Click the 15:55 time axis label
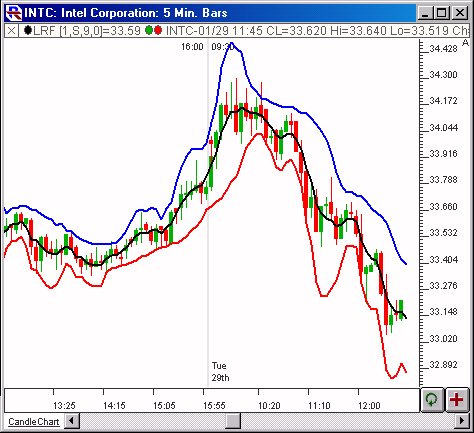474x433 pixels. click(x=214, y=406)
